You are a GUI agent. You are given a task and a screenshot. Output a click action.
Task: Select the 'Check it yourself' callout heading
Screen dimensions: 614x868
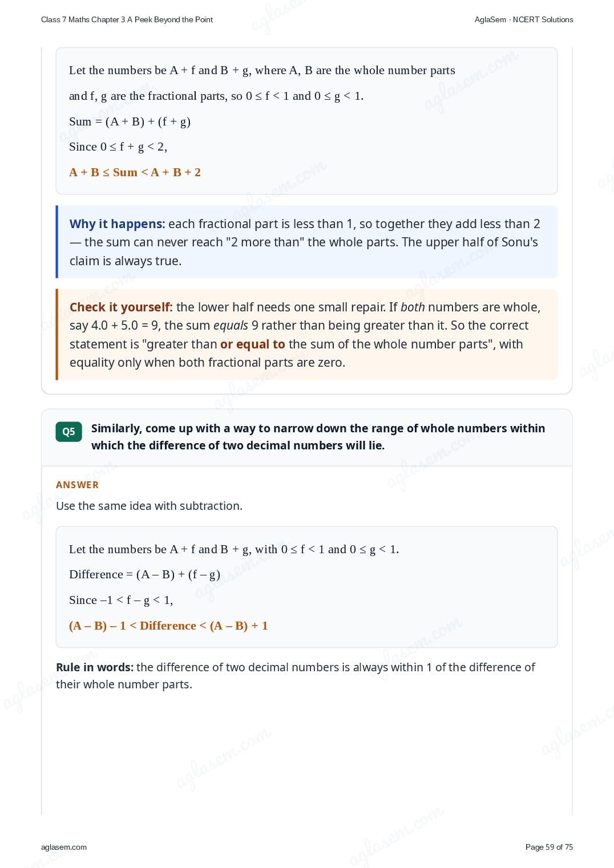[121, 307]
